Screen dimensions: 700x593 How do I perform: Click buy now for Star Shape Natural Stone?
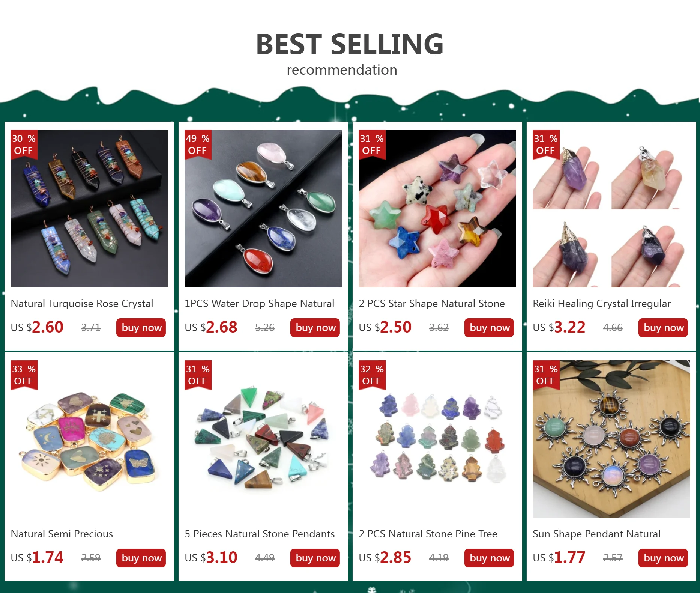pos(489,328)
